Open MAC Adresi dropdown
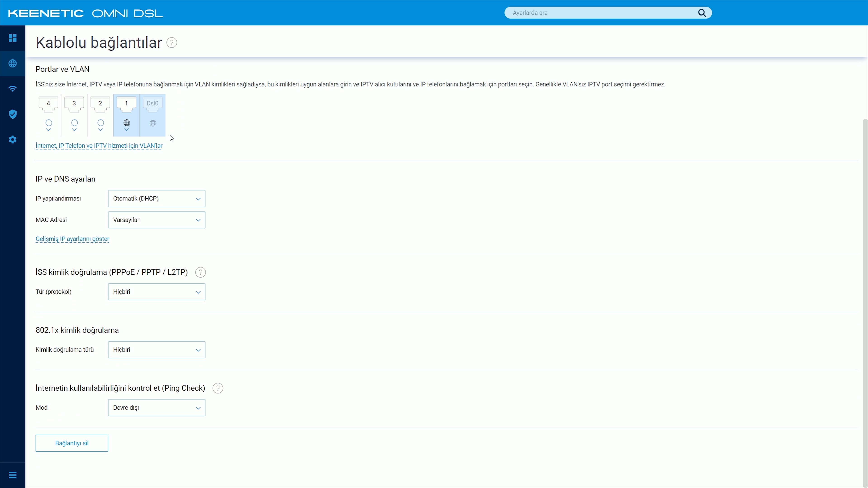The image size is (868, 488). (x=156, y=220)
